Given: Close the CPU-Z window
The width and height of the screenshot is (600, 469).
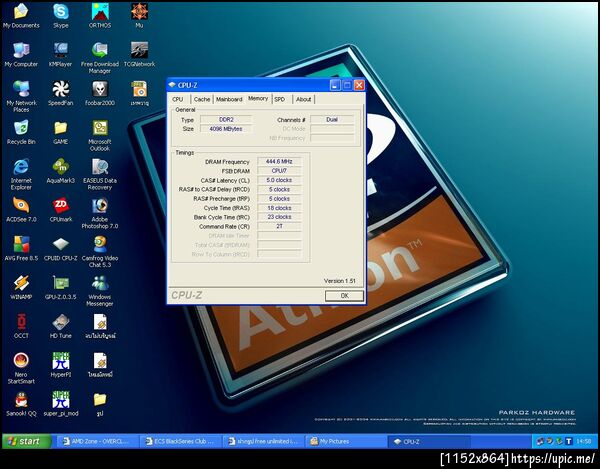Looking at the screenshot, I should point(359,85).
